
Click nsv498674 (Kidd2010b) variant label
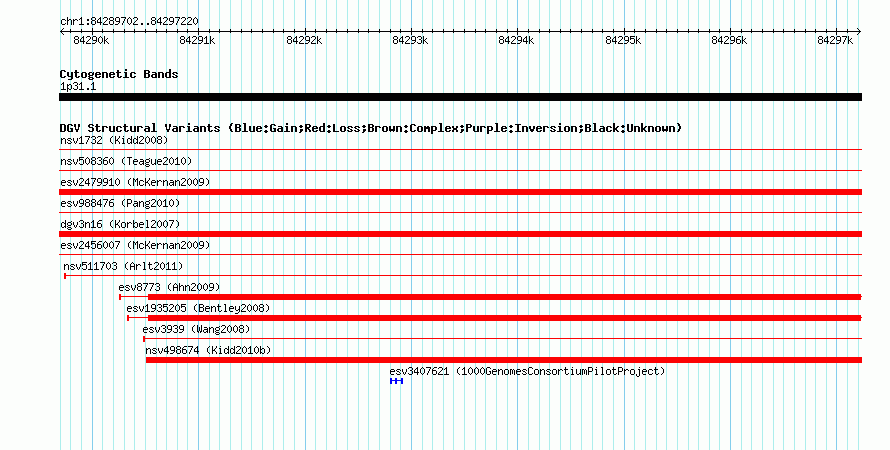[208, 350]
